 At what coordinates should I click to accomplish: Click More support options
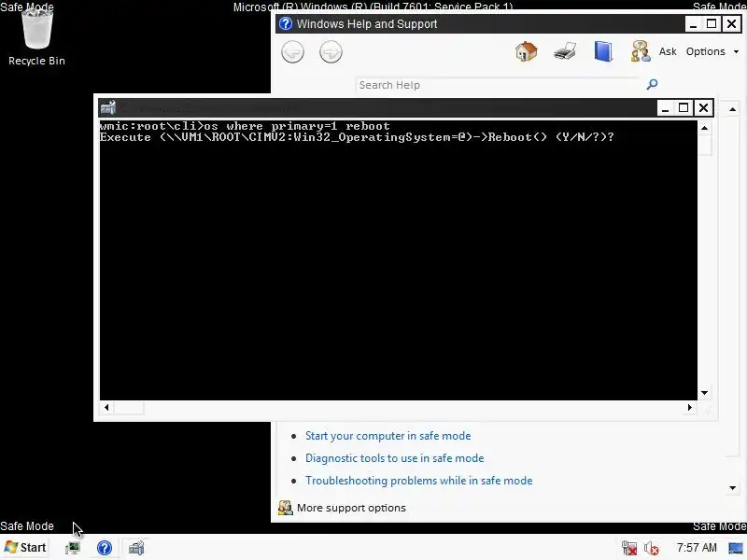click(351, 508)
